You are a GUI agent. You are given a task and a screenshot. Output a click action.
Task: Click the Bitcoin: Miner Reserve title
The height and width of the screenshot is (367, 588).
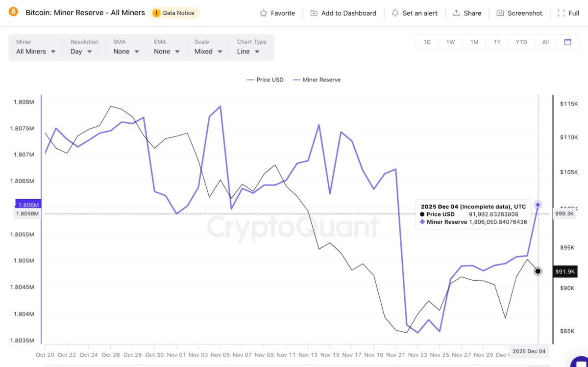[x=85, y=12]
